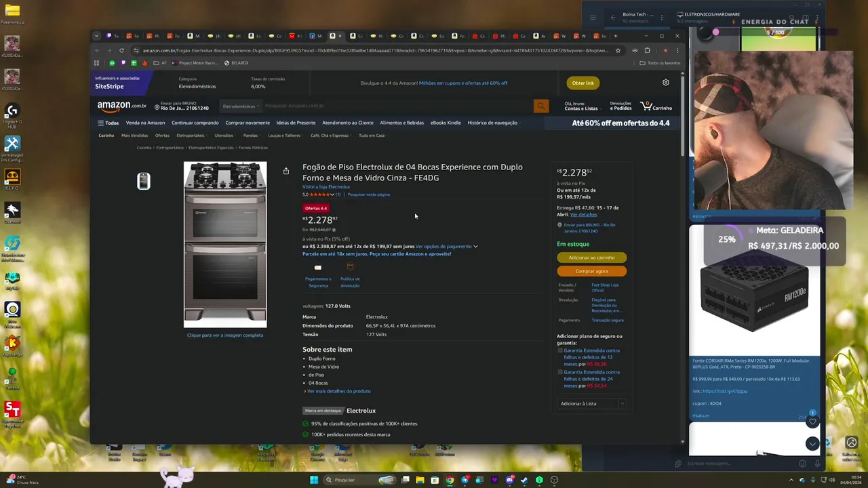The image size is (868, 488).
Task: Click the browser address bar URL
Action: point(375,50)
